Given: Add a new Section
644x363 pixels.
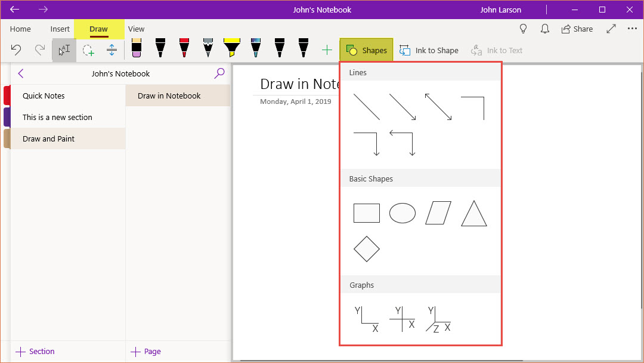Looking at the screenshot, I should [x=36, y=352].
